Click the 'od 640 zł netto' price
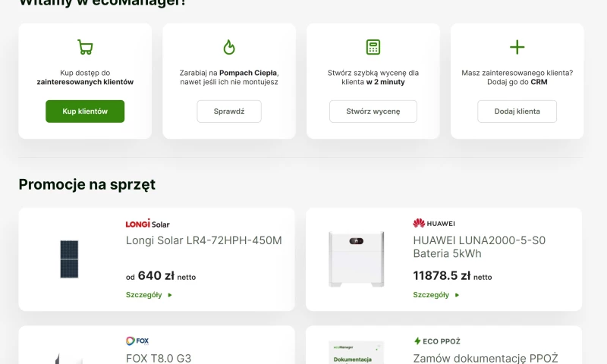This screenshot has height=364, width=607. [161, 276]
